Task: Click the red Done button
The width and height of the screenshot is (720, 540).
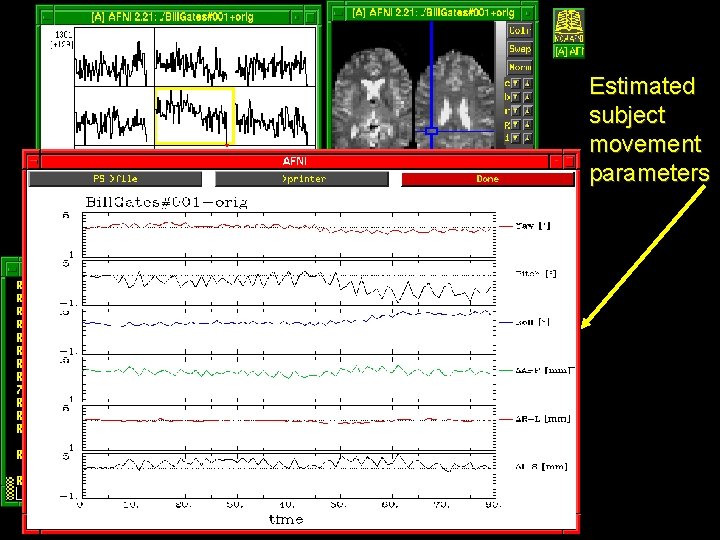Action: coord(488,179)
